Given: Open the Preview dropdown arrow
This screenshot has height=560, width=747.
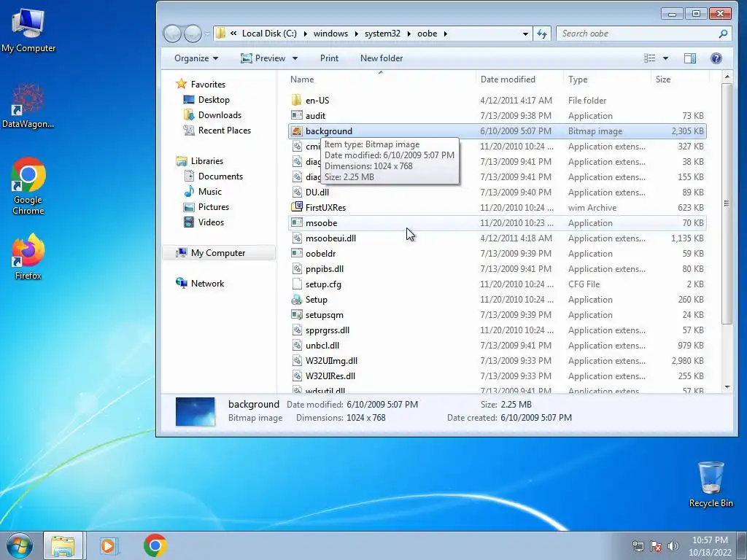Looking at the screenshot, I should coord(295,58).
